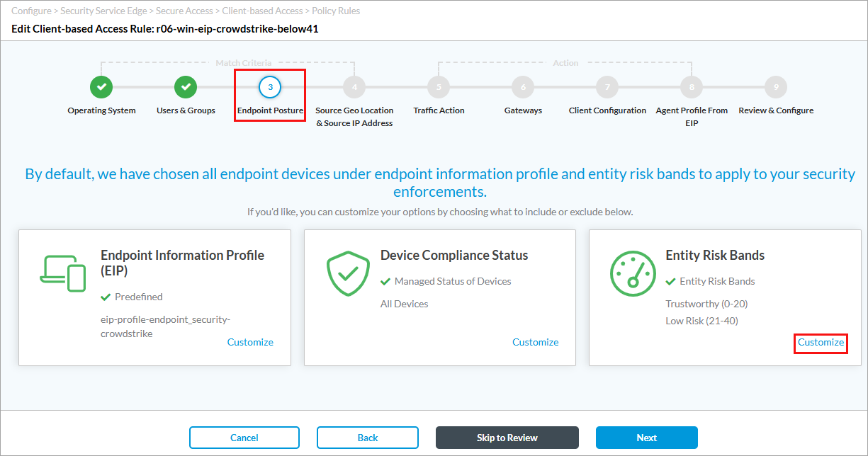Click the Back button
868x456 pixels.
coord(367,438)
